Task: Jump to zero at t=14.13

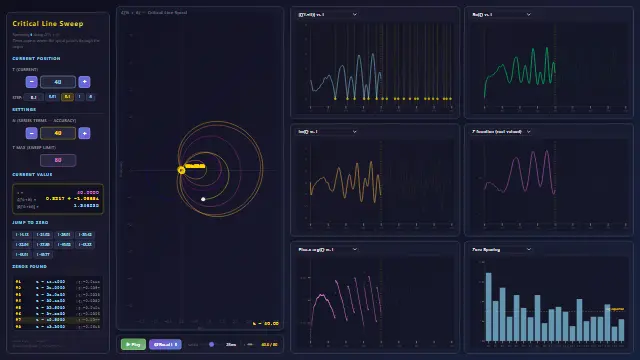Action: tap(22, 235)
